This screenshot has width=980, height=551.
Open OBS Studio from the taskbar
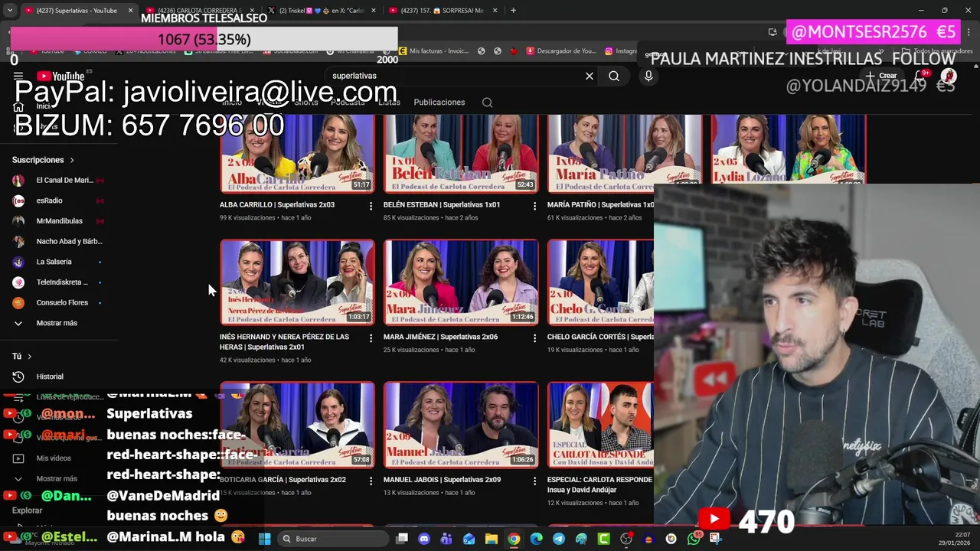tap(626, 539)
